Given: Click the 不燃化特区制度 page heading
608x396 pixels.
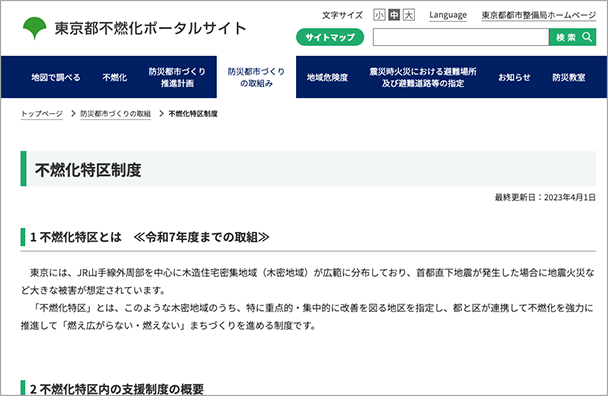Looking at the screenshot, I should point(88,169).
